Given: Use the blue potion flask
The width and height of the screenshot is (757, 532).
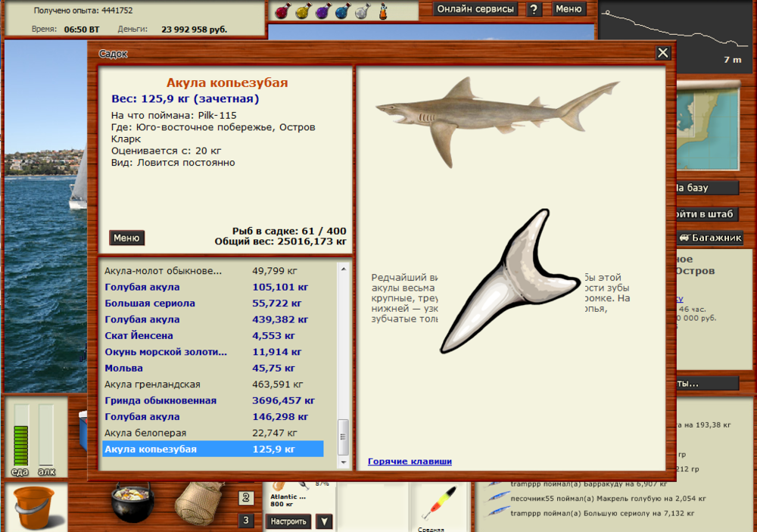Looking at the screenshot, I should tap(341, 11).
